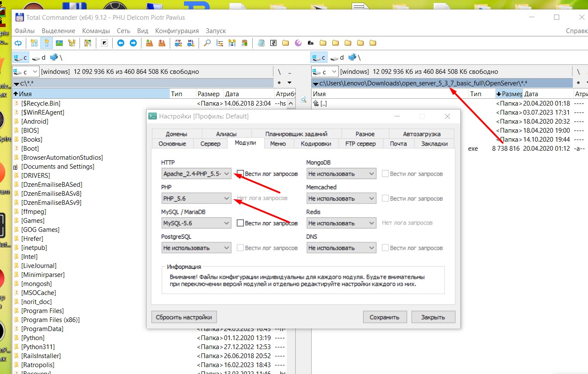This screenshot has height=374, width=588.
Task: Select the [BrowserAutomationStudios] folder row
Action: pyautogui.click(x=62, y=158)
